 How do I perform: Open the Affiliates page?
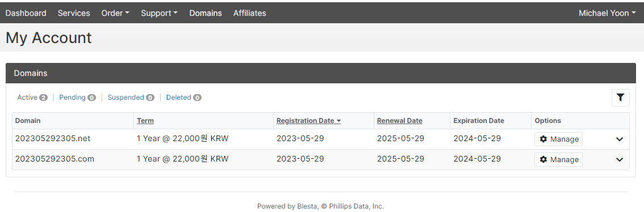pos(250,13)
